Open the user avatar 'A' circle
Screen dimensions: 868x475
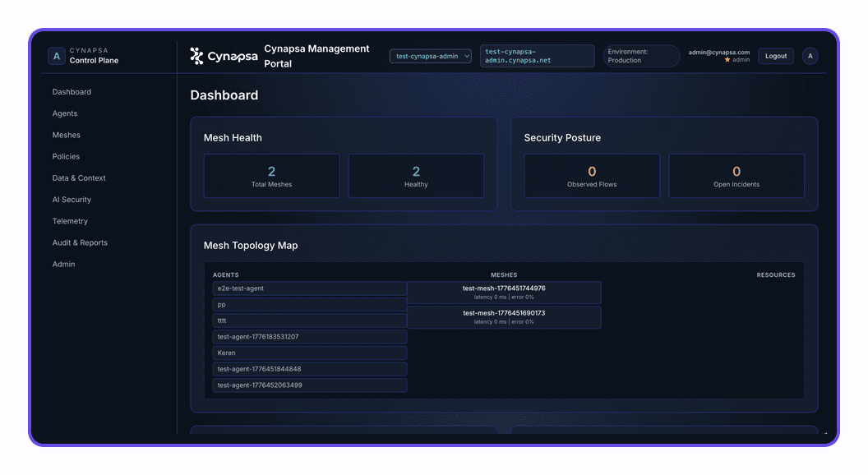[x=810, y=56]
